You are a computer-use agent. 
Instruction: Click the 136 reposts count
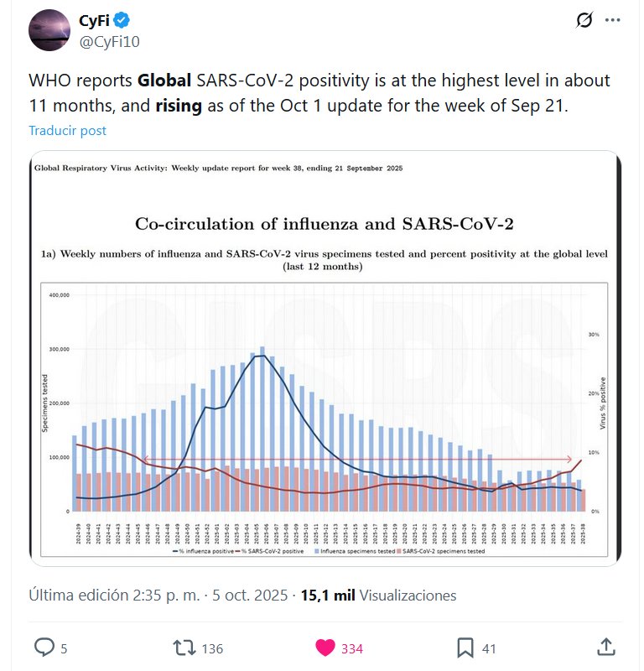coord(213,648)
